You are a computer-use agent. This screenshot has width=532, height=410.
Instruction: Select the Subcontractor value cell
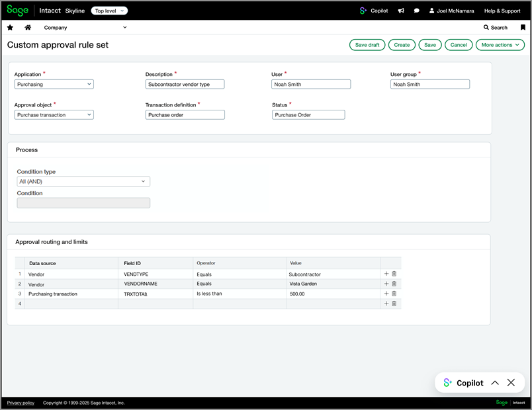pos(333,274)
